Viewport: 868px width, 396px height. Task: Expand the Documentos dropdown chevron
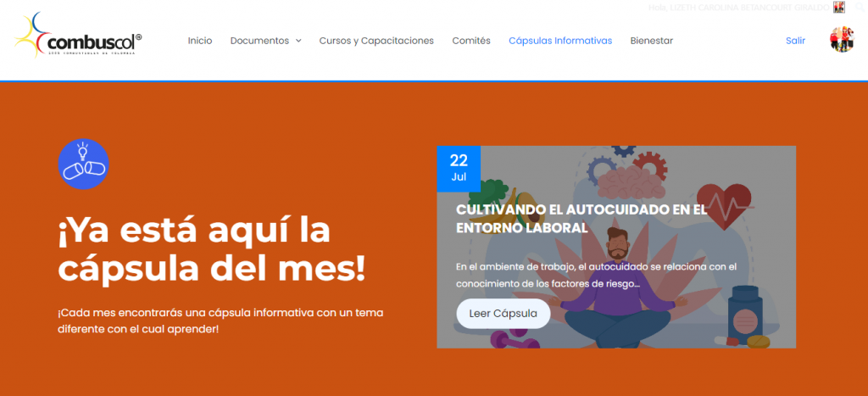pos(298,41)
